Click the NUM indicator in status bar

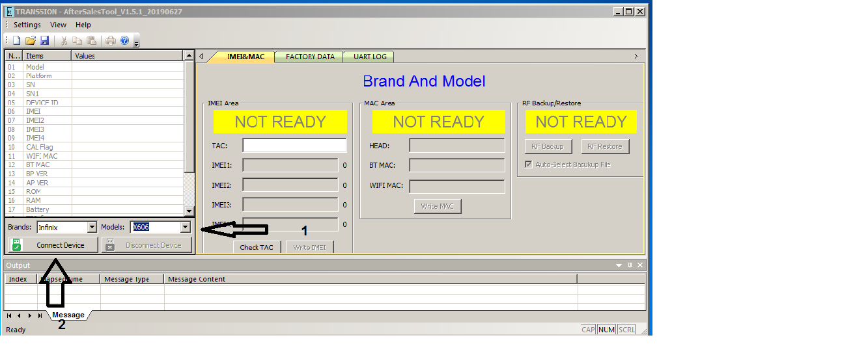click(x=606, y=330)
